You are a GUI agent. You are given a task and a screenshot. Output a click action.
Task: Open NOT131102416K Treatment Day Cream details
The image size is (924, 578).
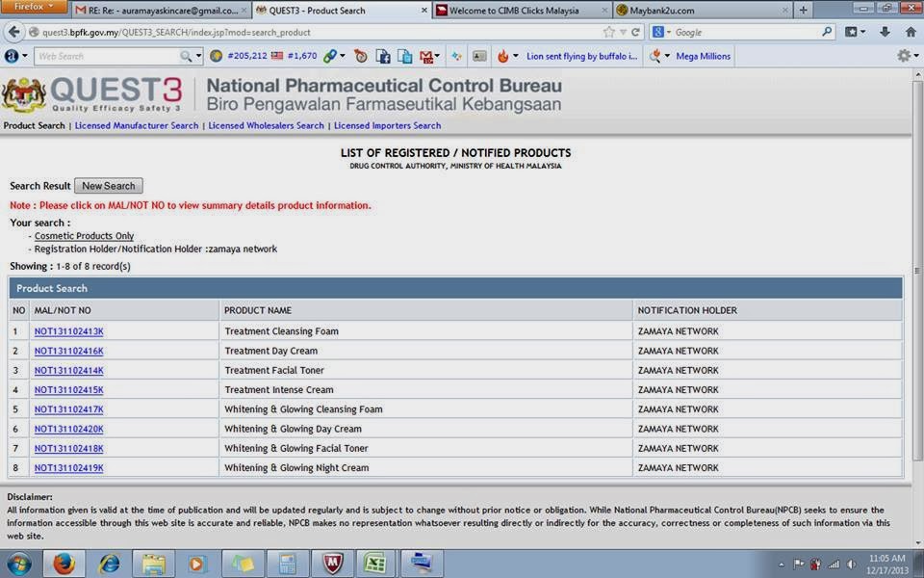point(69,351)
